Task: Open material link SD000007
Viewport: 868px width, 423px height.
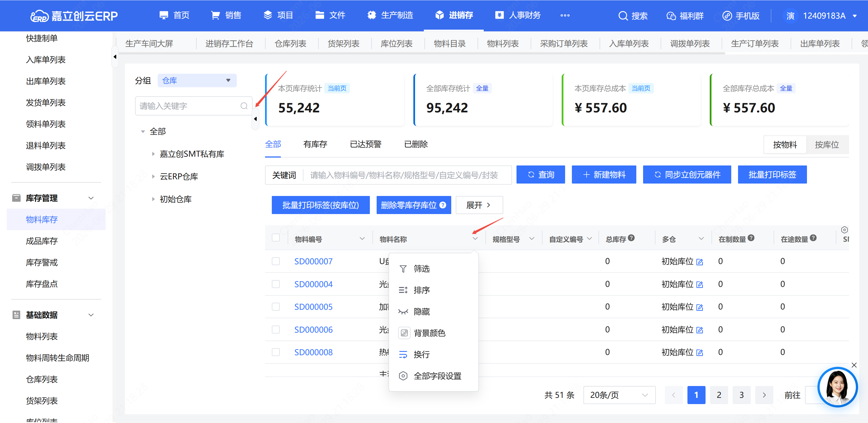Action: [x=313, y=262]
